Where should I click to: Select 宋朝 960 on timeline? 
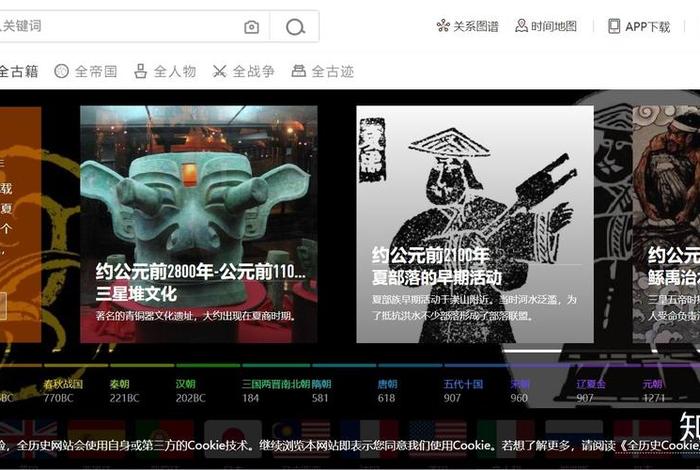[x=520, y=391]
